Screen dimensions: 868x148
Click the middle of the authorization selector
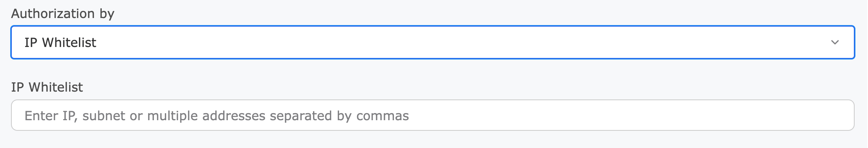[x=432, y=42]
